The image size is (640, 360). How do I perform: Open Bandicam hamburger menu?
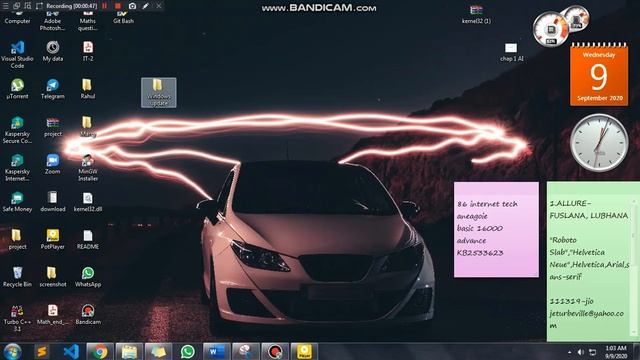(6, 6)
